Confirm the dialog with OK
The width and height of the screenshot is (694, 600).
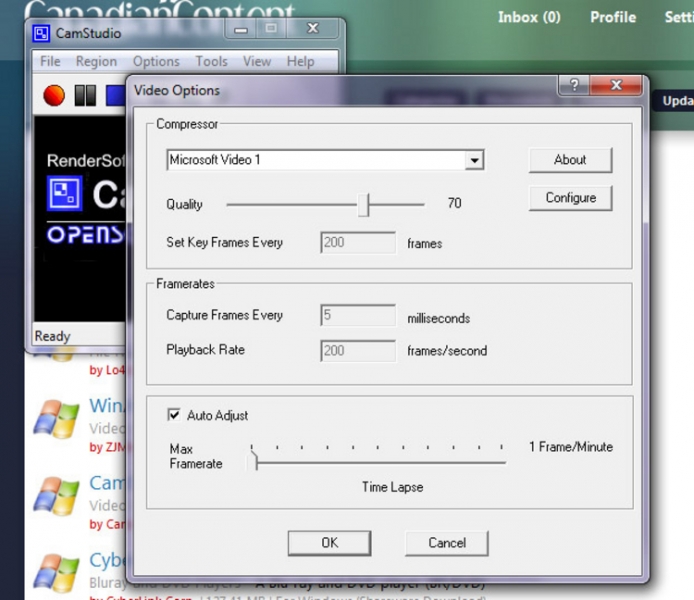[x=329, y=543]
